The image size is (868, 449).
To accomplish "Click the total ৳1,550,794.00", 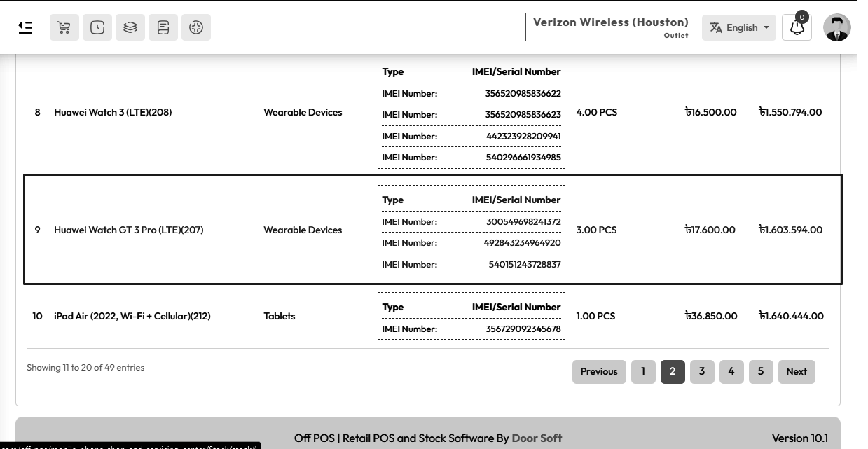I will coord(790,112).
